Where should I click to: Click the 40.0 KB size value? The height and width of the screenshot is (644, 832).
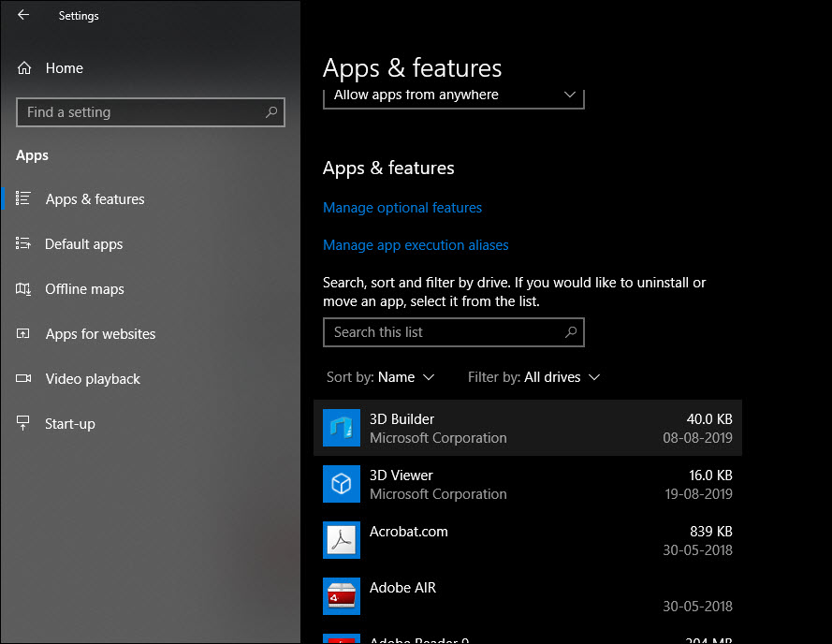(709, 419)
